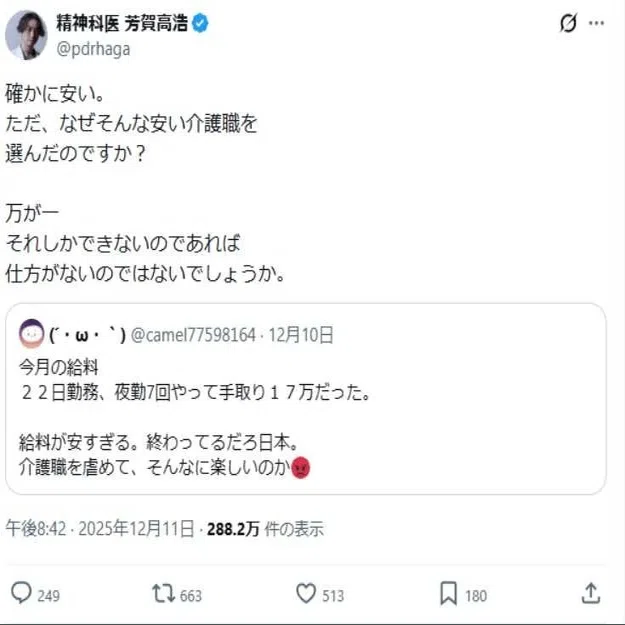This screenshot has width=625, height=625.
Task: Open the quoted user's avatar
Action: pos(31,334)
